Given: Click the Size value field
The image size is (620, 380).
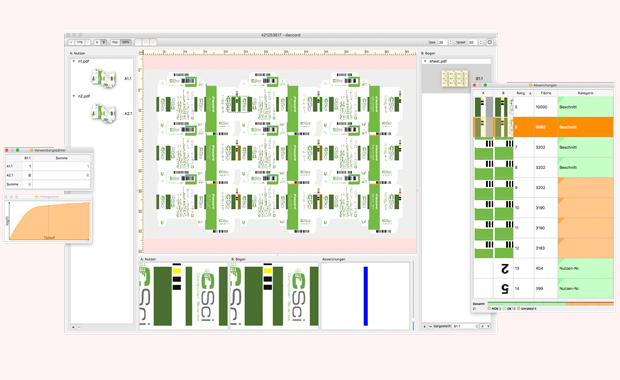Looking at the screenshot, I should coord(442,42).
